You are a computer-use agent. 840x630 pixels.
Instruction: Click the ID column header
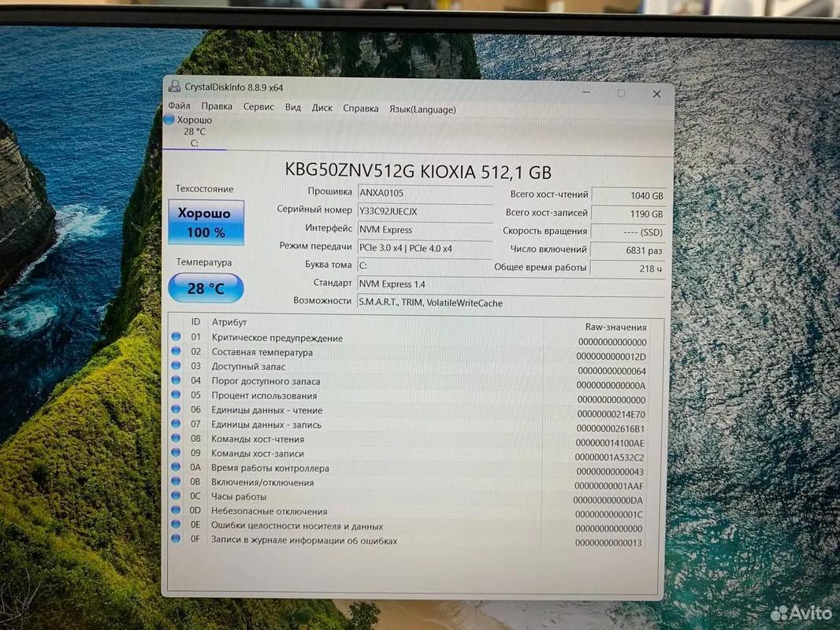[x=195, y=321]
